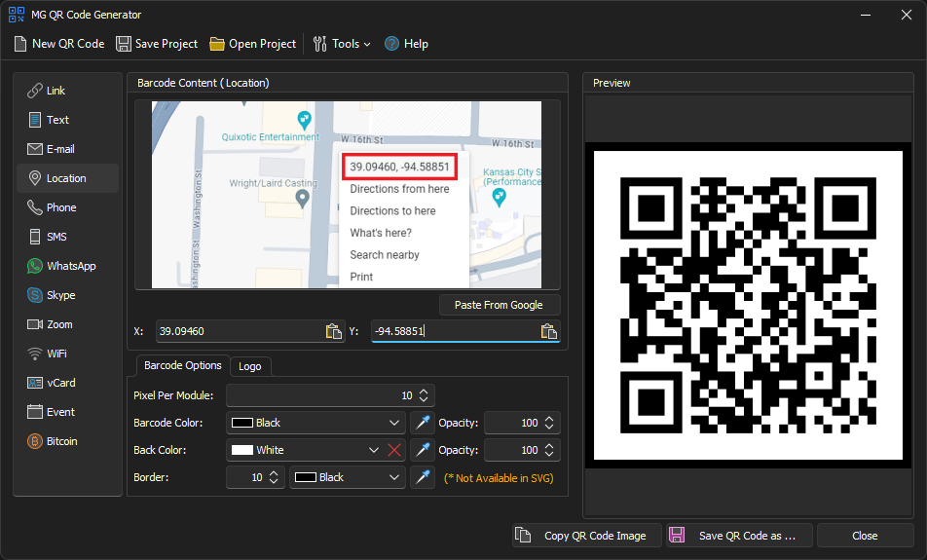
Task: Paste clipboard into the Y field
Action: (548, 331)
